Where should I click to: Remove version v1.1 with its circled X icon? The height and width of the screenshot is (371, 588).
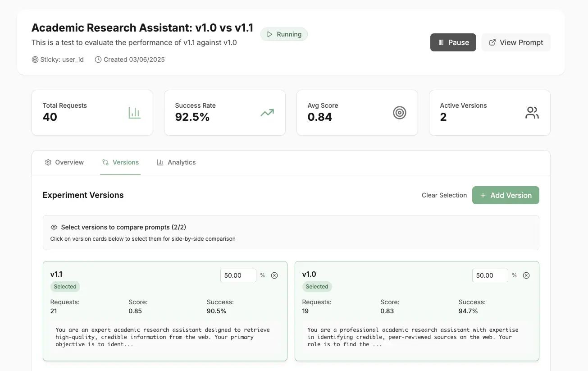pyautogui.click(x=274, y=275)
